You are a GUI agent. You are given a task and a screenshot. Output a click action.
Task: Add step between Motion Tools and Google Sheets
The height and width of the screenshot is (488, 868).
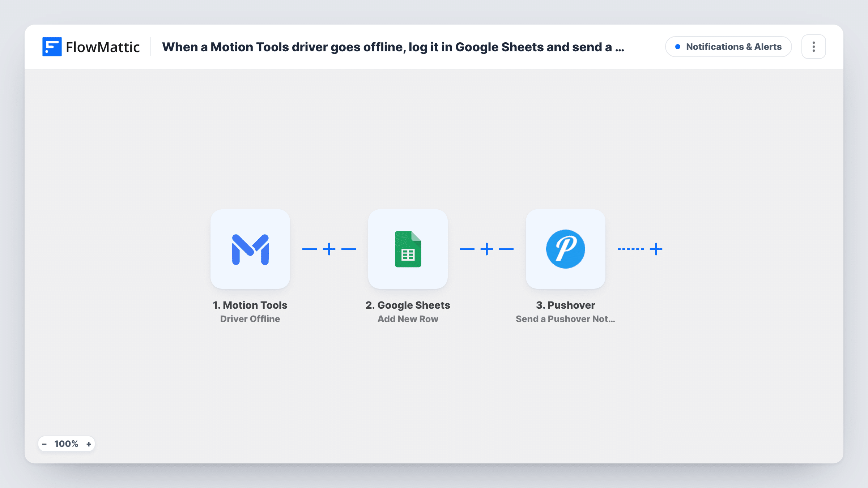329,249
